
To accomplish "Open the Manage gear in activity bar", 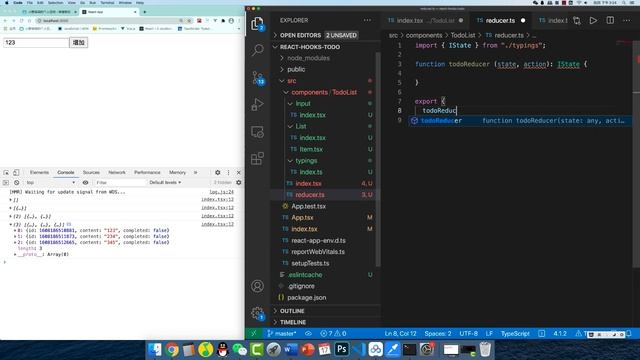I will 258,313.
